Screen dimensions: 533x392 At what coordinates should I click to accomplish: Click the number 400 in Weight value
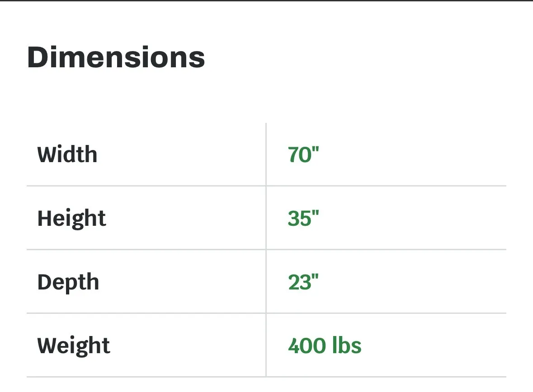tap(307, 346)
